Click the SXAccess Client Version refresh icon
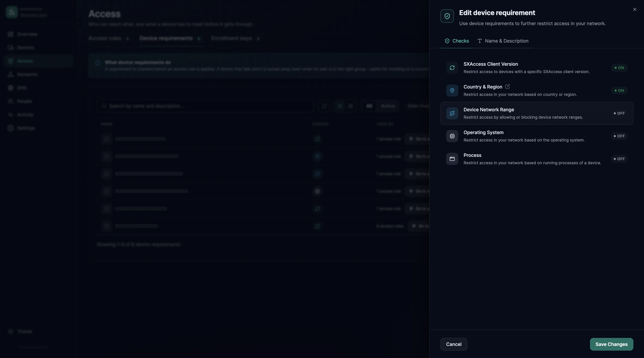 452,68
